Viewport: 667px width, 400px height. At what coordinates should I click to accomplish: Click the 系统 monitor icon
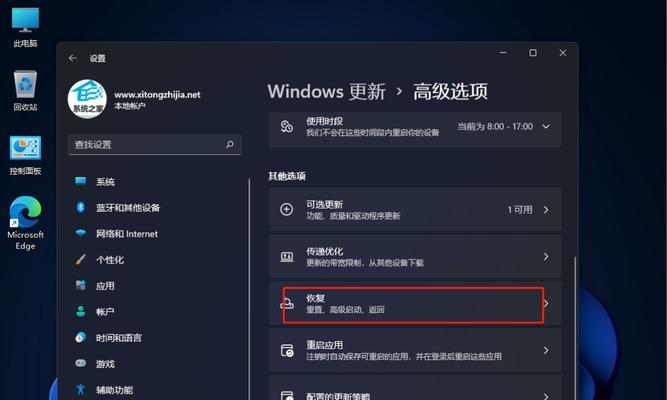click(x=80, y=181)
